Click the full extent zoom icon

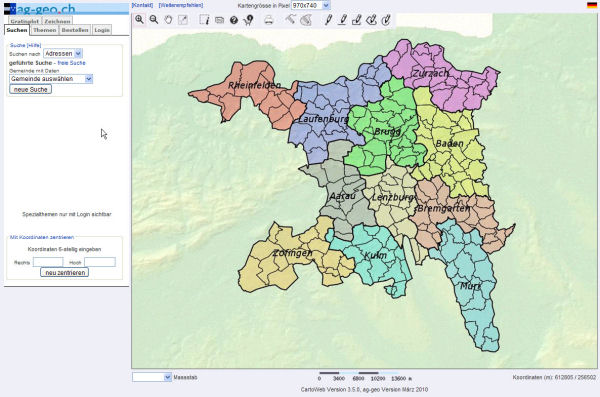[183, 20]
